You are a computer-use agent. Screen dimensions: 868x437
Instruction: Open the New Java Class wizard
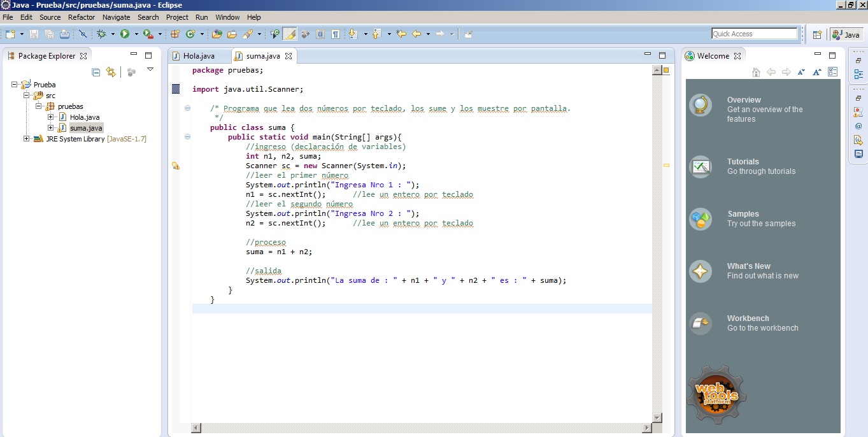click(189, 34)
